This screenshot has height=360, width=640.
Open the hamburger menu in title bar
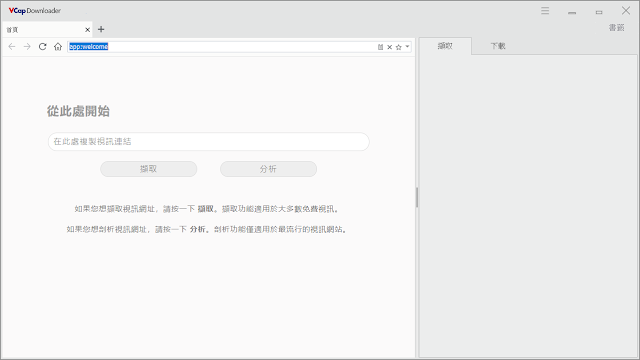tap(545, 11)
